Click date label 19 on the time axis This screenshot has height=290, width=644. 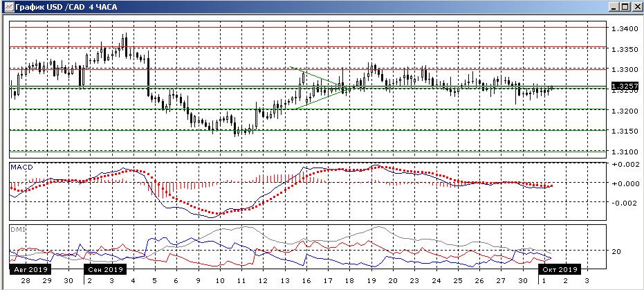[371, 281]
